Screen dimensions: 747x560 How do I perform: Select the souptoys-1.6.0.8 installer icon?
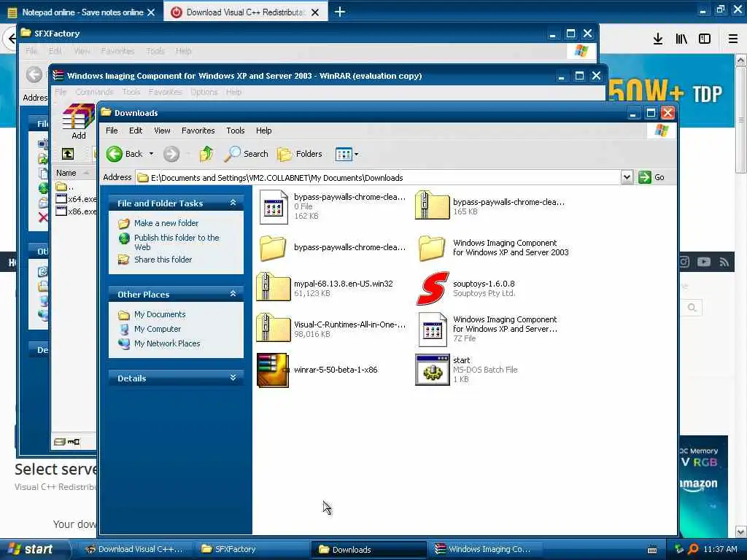coord(433,288)
